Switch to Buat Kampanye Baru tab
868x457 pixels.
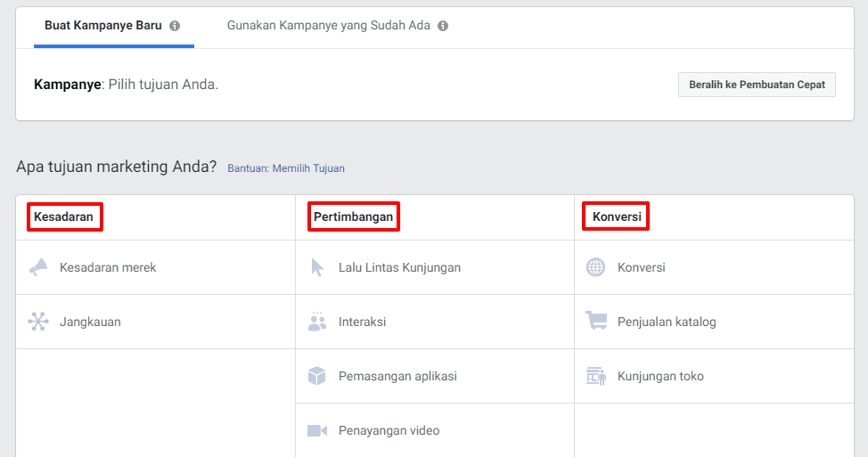tap(103, 26)
